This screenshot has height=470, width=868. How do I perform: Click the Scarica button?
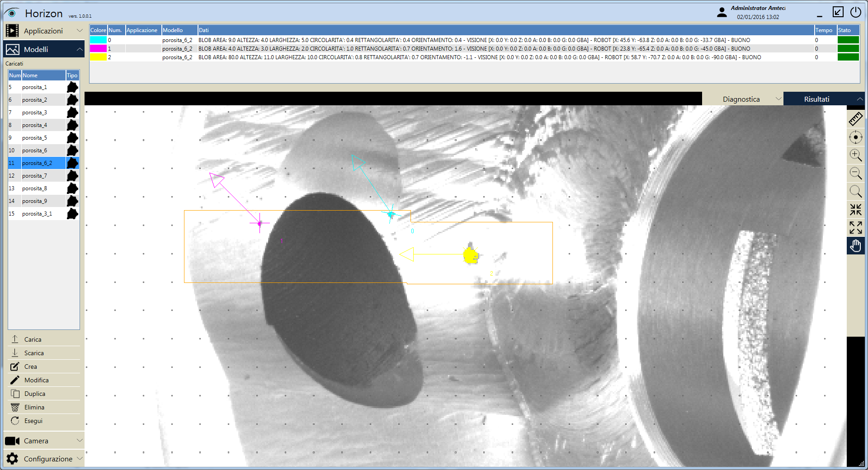[44, 352]
